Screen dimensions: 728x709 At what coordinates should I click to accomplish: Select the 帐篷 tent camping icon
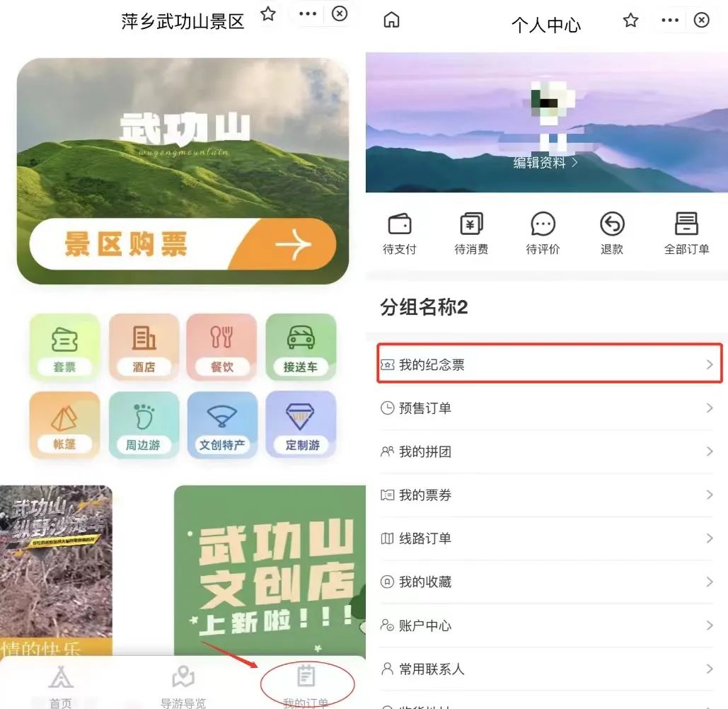pos(64,425)
